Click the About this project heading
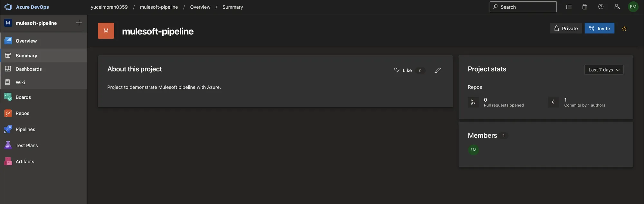 pyautogui.click(x=135, y=69)
